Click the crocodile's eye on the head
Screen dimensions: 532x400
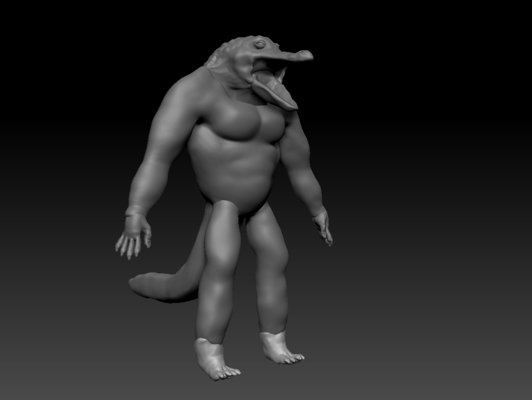coord(260,44)
